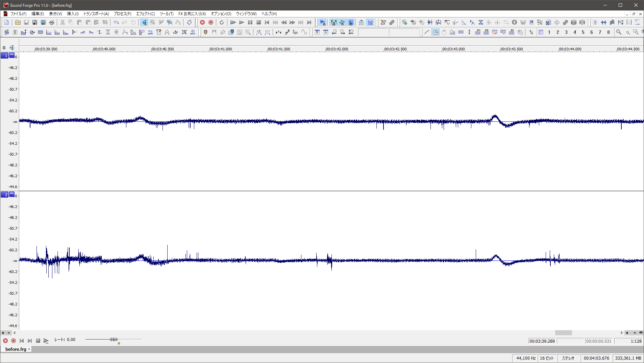Switch to the before.frg tab

16,349
